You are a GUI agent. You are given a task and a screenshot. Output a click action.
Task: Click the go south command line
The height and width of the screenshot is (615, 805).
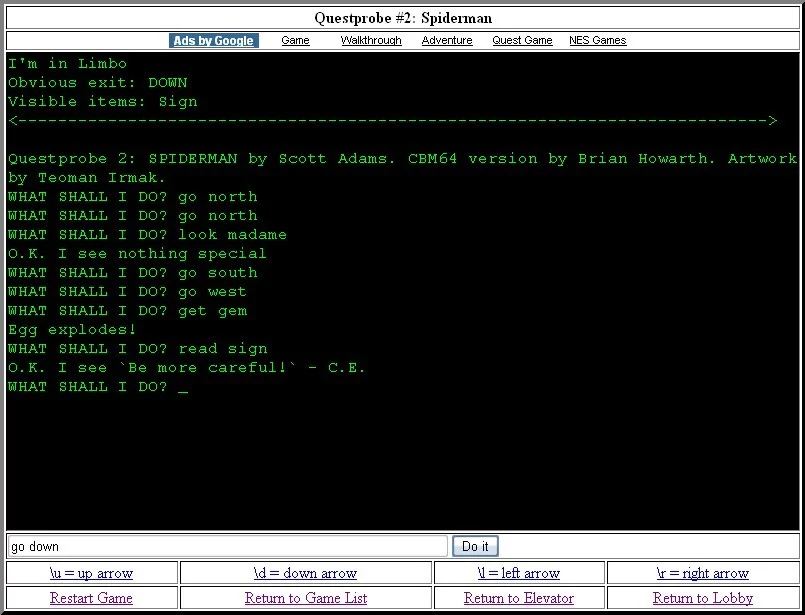pos(132,273)
